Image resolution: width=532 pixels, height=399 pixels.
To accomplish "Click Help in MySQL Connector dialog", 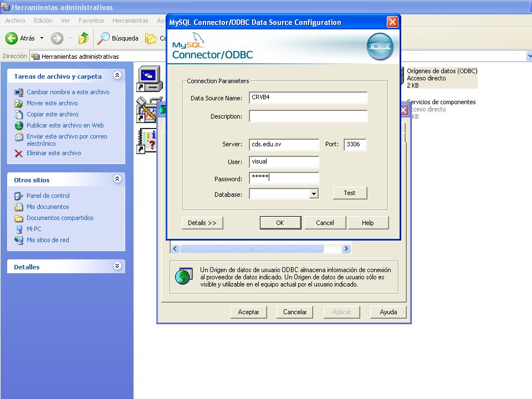I will click(x=368, y=223).
